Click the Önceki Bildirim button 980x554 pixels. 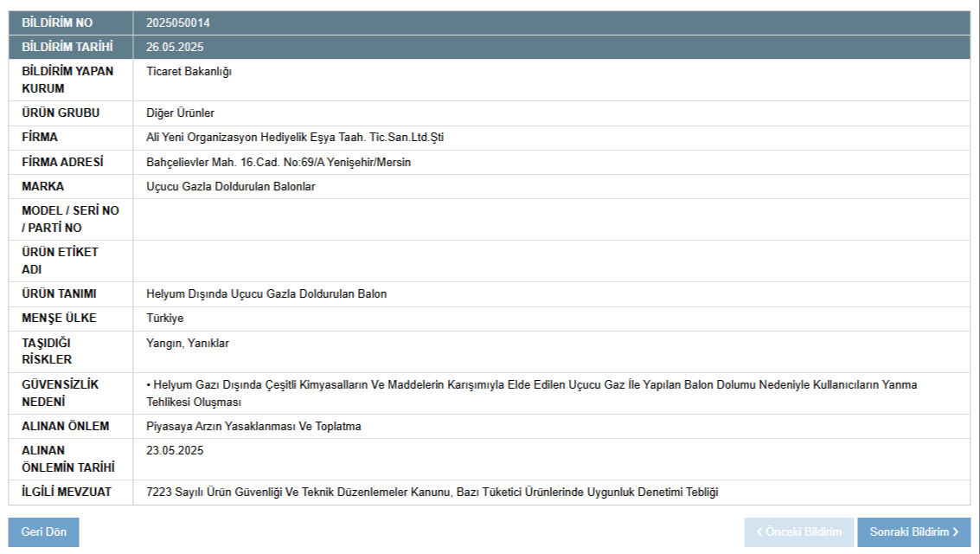click(798, 531)
